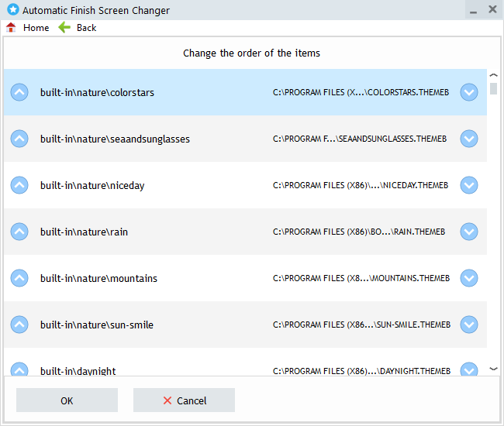
Task: Move sun-smile item up
Action: pyautogui.click(x=19, y=325)
